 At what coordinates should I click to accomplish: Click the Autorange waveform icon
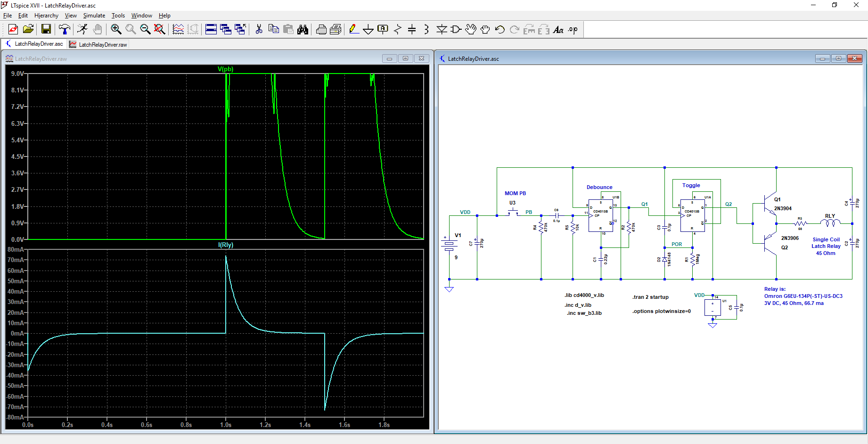178,30
